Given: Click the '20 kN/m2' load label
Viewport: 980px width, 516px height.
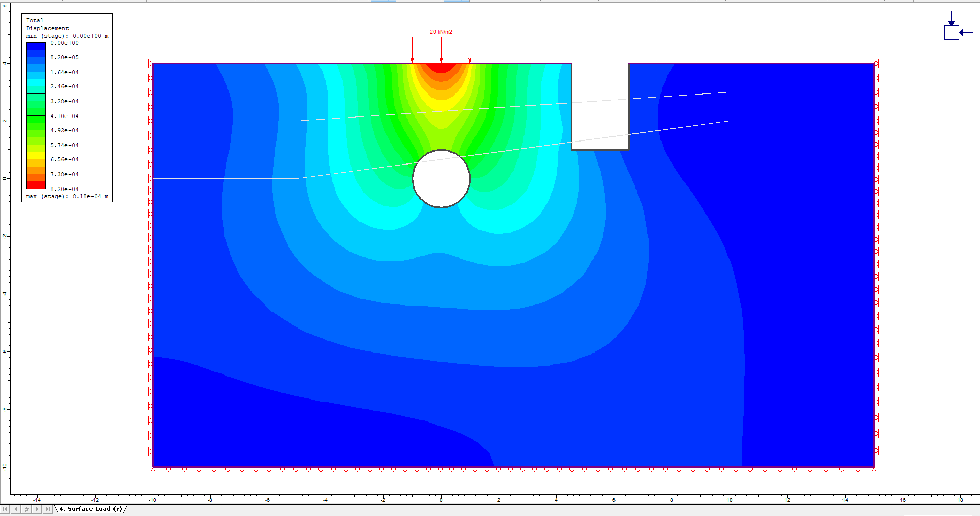Looking at the screenshot, I should 441,31.
